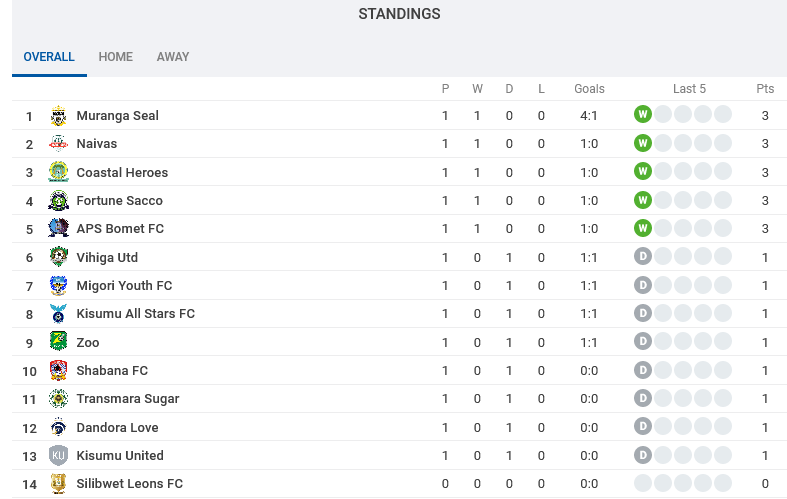Screen dimensions: 787x499
Task: Select the Fortune Sacco team badge
Action: tap(59, 200)
